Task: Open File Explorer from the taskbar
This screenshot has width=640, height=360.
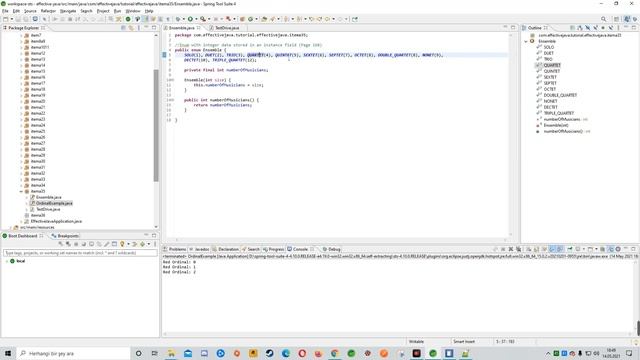Action: 171,353
